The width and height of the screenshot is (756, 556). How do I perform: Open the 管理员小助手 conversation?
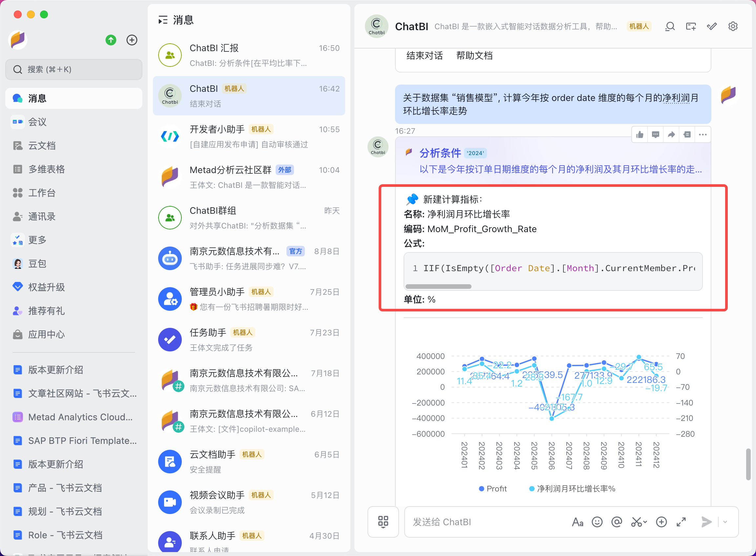(x=249, y=299)
